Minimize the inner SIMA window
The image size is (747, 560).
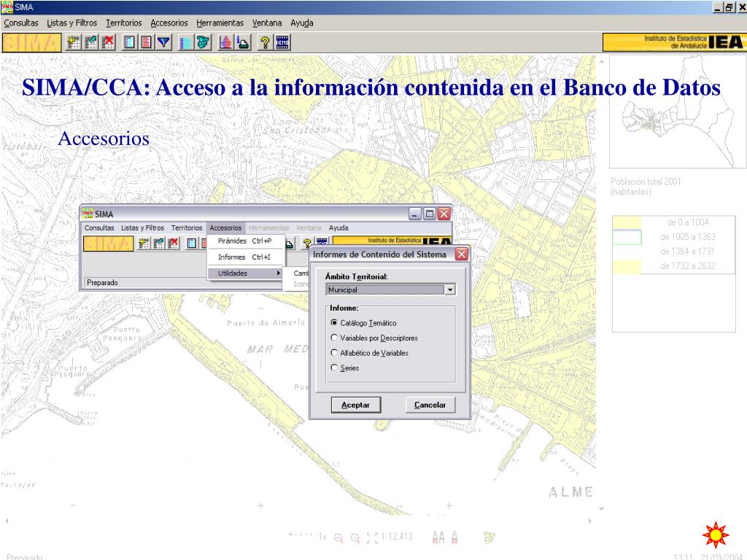[x=414, y=214]
